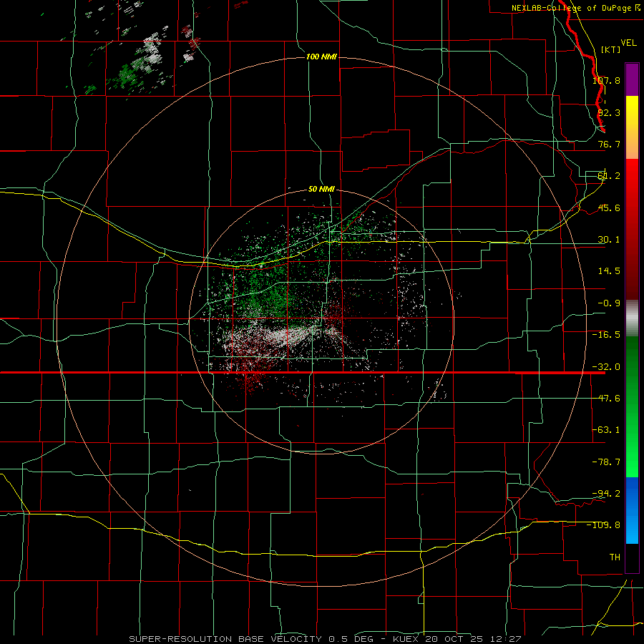Pick the blue segment of the color bar
This screenshot has width=644, height=644.
(x=632, y=510)
